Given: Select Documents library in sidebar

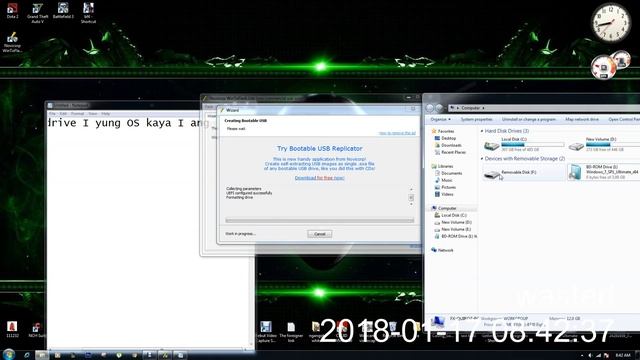Looking at the screenshot, I should tap(451, 173).
